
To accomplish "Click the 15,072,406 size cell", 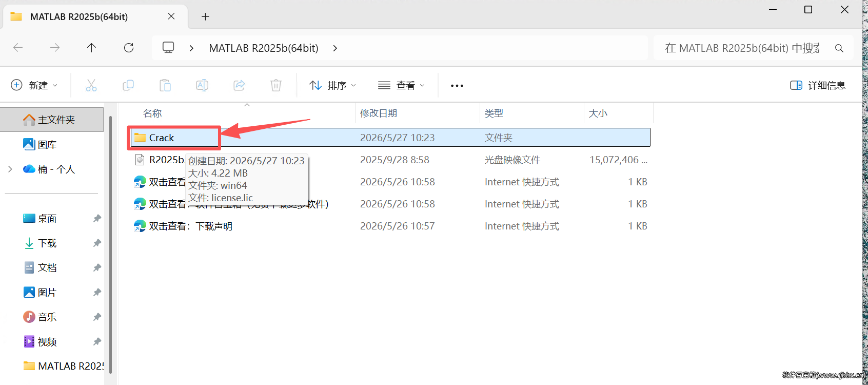I will (x=618, y=160).
